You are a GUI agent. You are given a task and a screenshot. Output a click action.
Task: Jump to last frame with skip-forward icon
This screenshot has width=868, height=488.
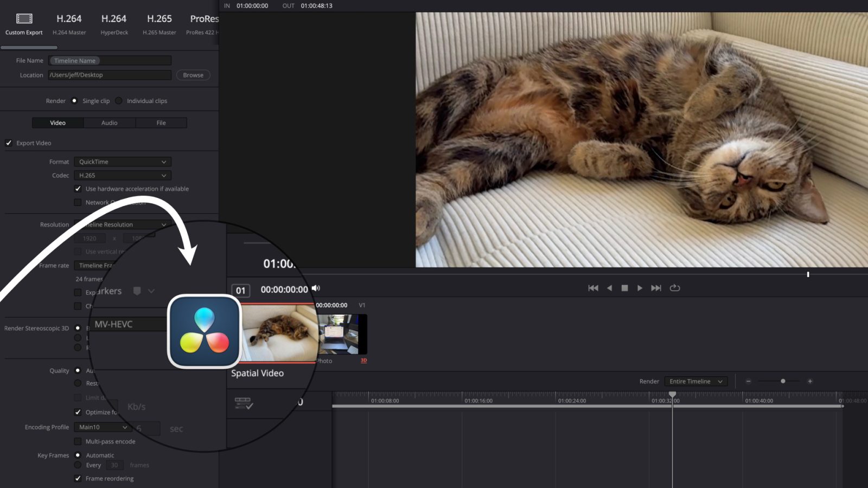click(656, 288)
